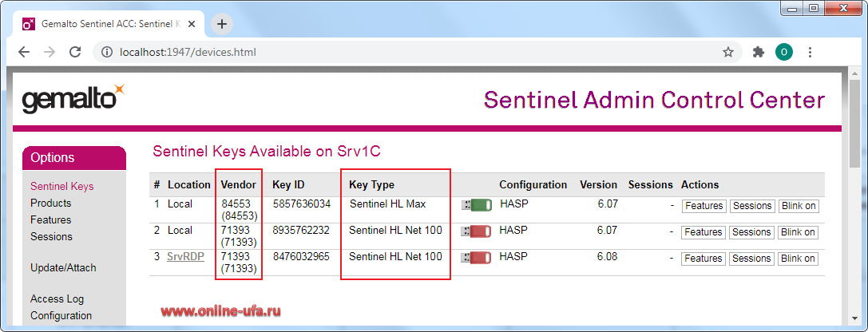This screenshot has height=332, width=868.
Task: Reload the page with refresh icon
Action: point(75,52)
